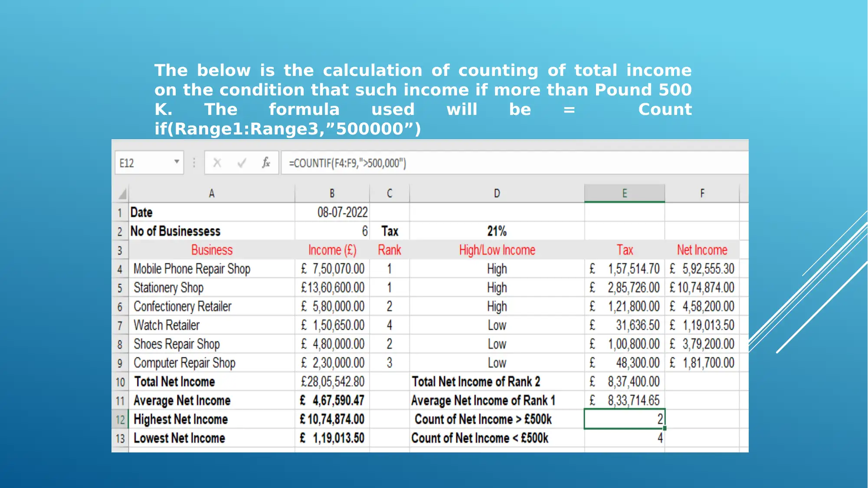Screen dimensions: 868x488
Task: Click tax value 1,57,514.70
Action: tap(625, 269)
